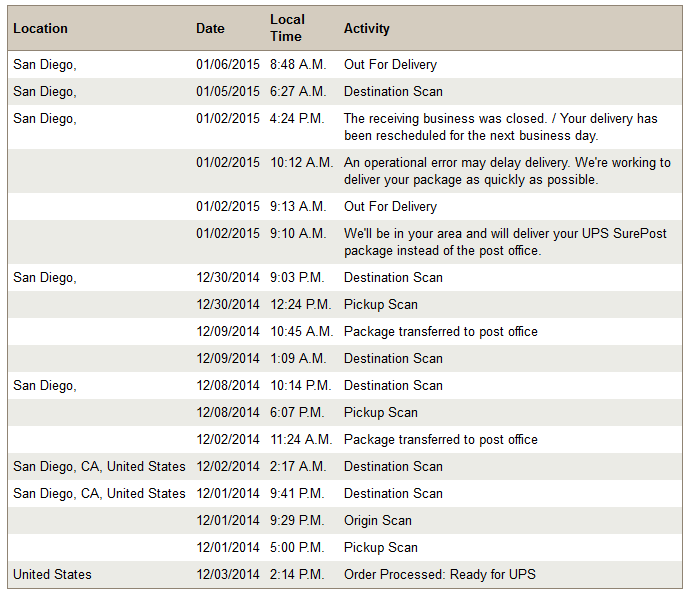Screen dimensions: 689x593
Task: Click the UPS SurePost delivery message
Action: (505, 242)
